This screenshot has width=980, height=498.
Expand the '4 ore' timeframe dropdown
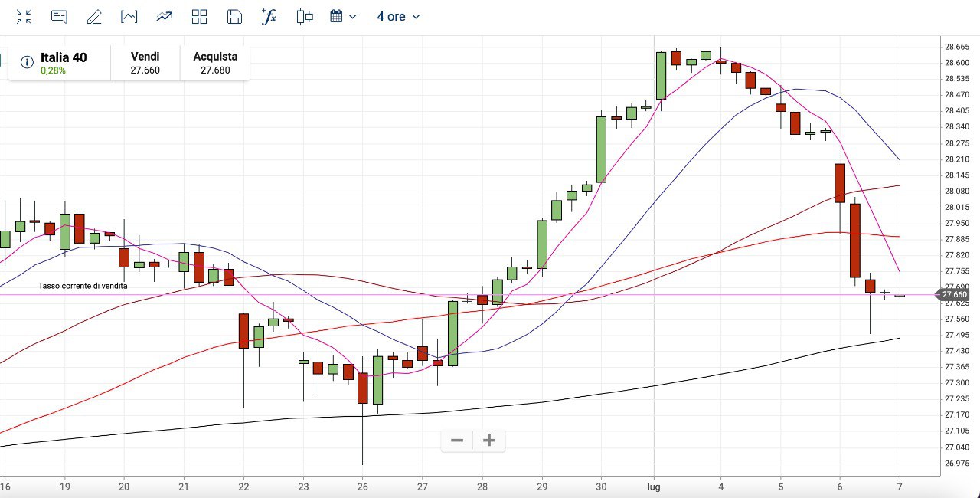coord(398,17)
